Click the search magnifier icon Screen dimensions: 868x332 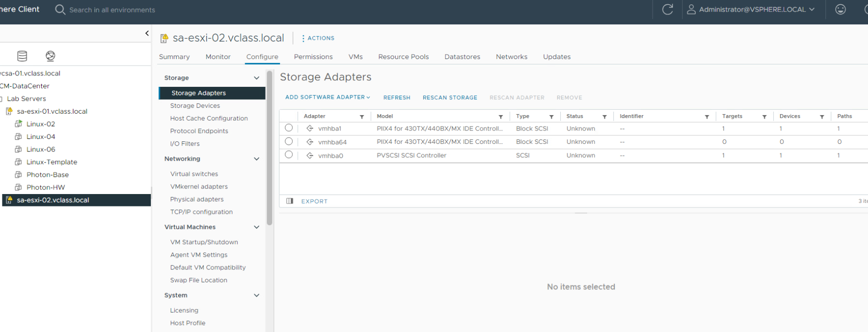[x=60, y=9]
